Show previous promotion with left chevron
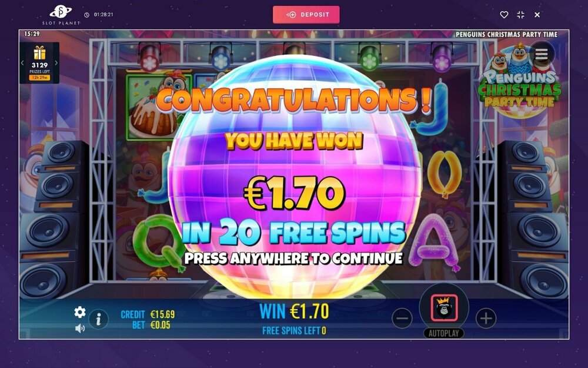The image size is (588, 368). [22, 63]
